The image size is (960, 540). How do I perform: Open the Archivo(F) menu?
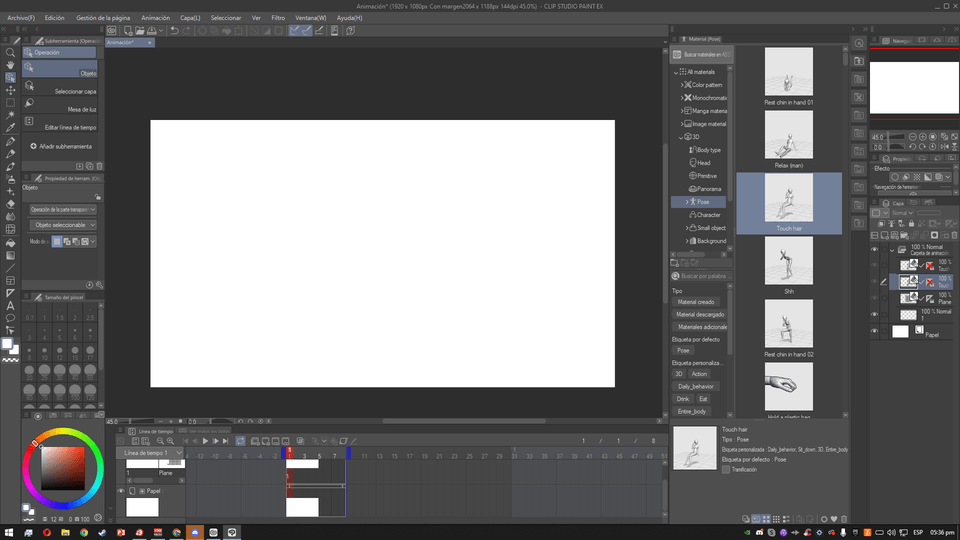tap(21, 18)
